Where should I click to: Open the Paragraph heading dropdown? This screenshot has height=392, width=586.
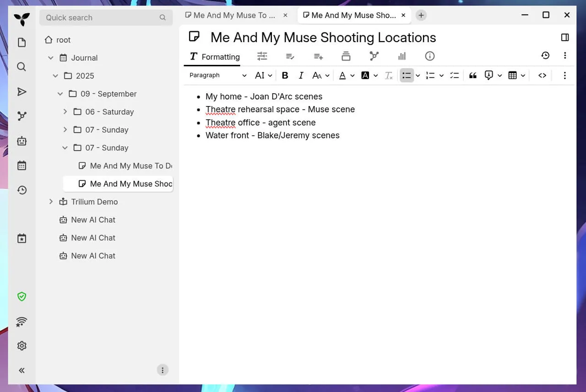point(218,75)
